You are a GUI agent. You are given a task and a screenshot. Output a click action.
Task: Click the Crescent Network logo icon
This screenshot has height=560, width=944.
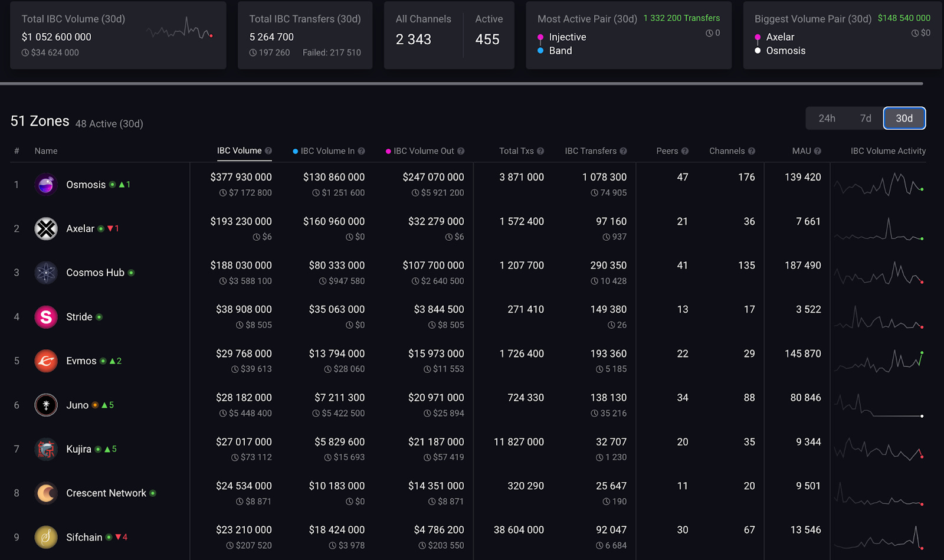[x=46, y=493]
